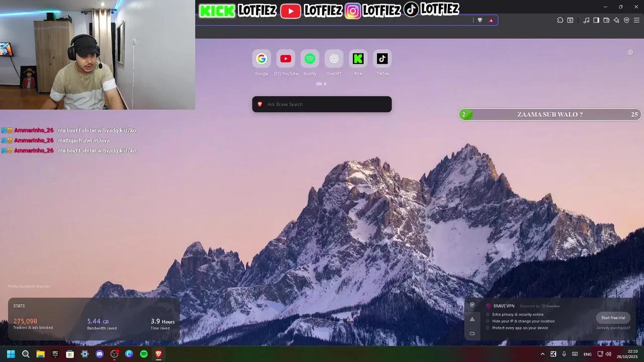The width and height of the screenshot is (644, 362).
Task: Click the Brave VPN heading text
Action: [x=504, y=306]
